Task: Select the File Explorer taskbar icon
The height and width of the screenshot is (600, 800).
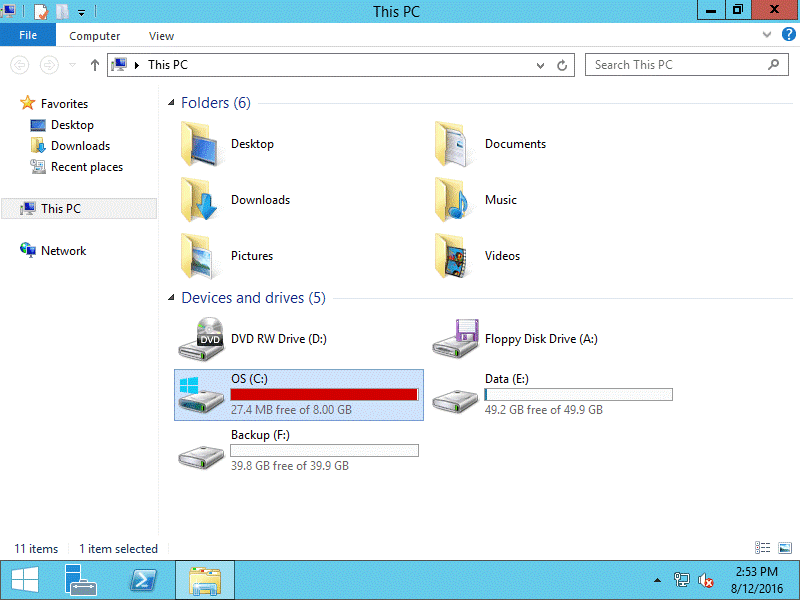Action: pyautogui.click(x=204, y=580)
